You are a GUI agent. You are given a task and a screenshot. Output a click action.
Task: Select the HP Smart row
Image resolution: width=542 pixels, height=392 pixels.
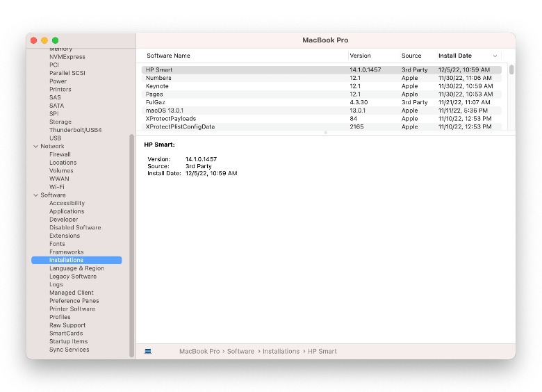pos(322,70)
